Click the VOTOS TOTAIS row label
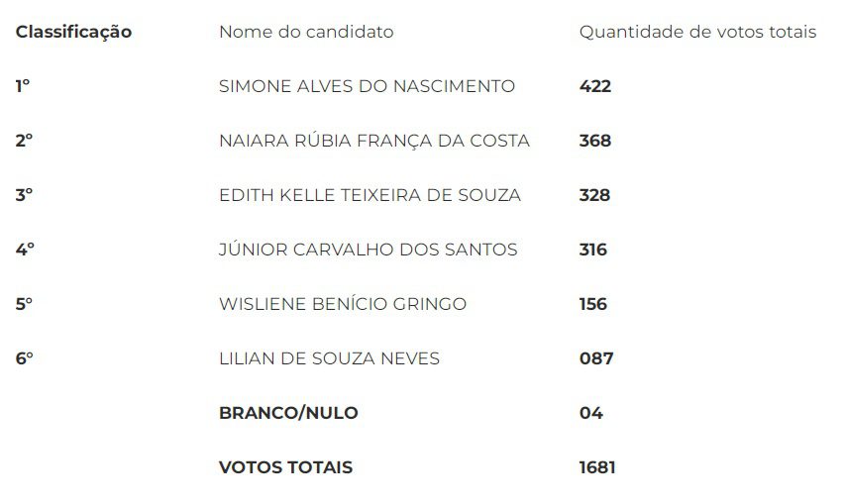845x504 pixels. pyautogui.click(x=285, y=466)
